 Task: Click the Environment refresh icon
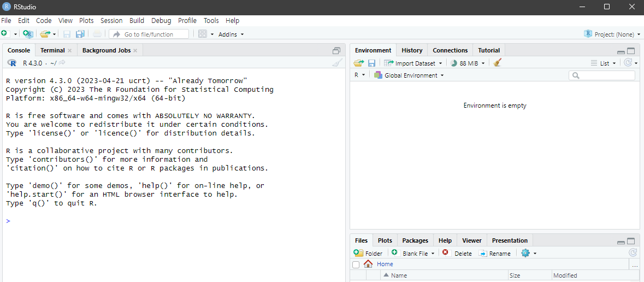click(628, 63)
